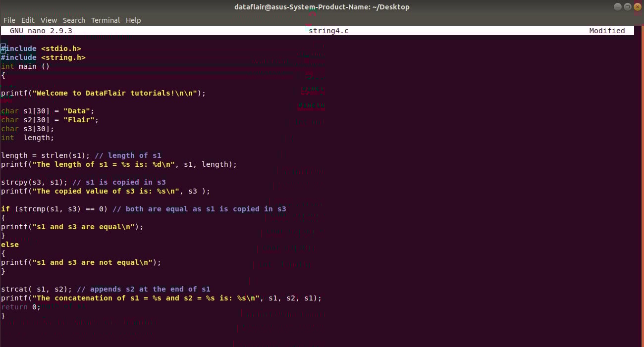This screenshot has width=644, height=347.
Task: Click the else keyword
Action: 10,245
